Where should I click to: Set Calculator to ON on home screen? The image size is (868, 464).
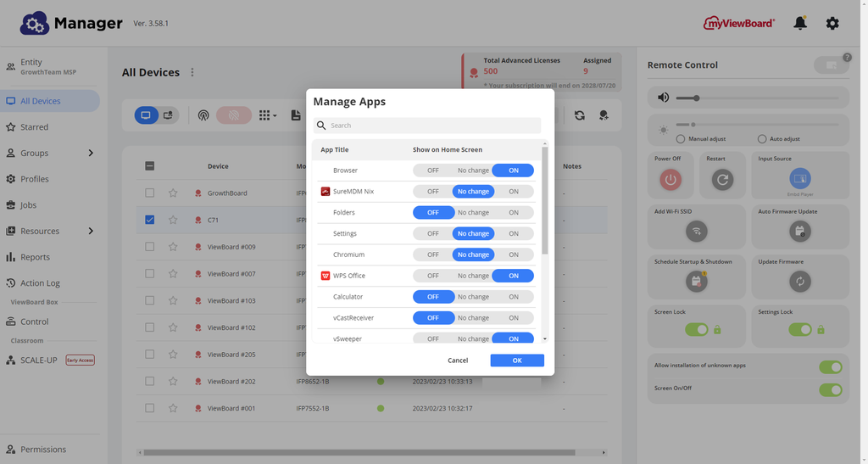point(514,297)
